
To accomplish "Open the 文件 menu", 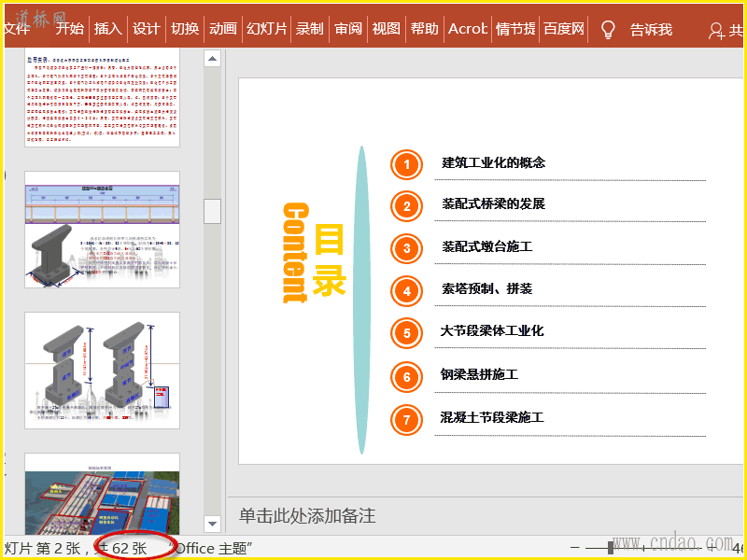I will [17, 29].
